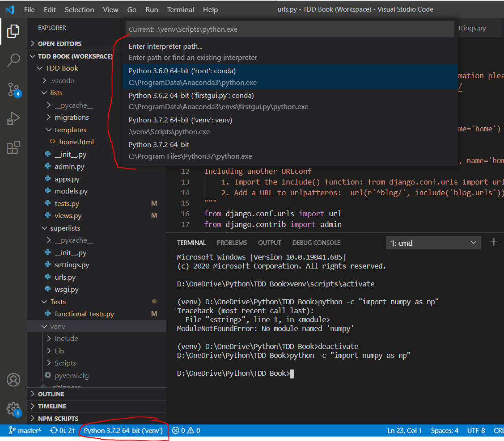Viewport: 504px width, 441px height.
Task: Open the '1: cmd' terminal dropdown
Action: coord(432,242)
